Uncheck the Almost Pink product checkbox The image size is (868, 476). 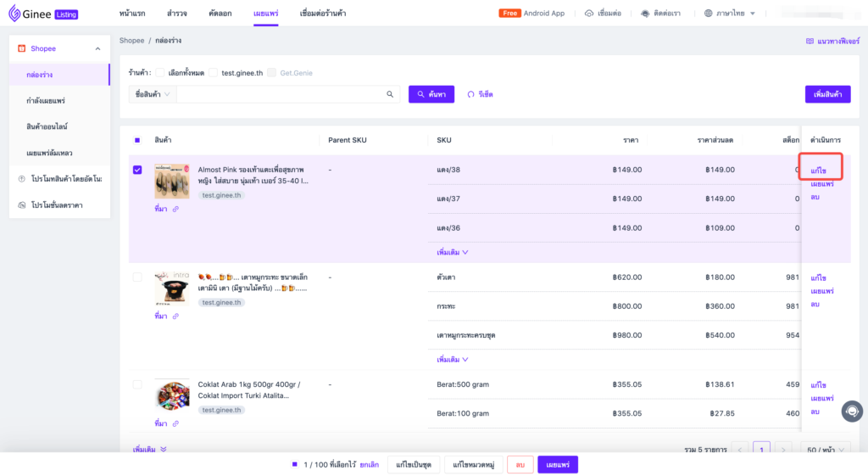coord(138,170)
